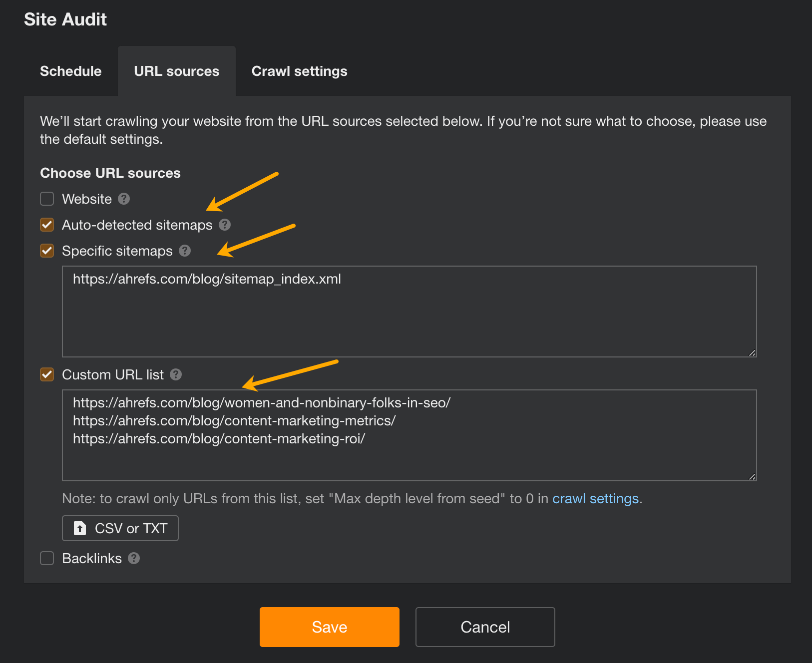Enable the Website URL source checkbox
812x663 pixels.
click(x=46, y=199)
